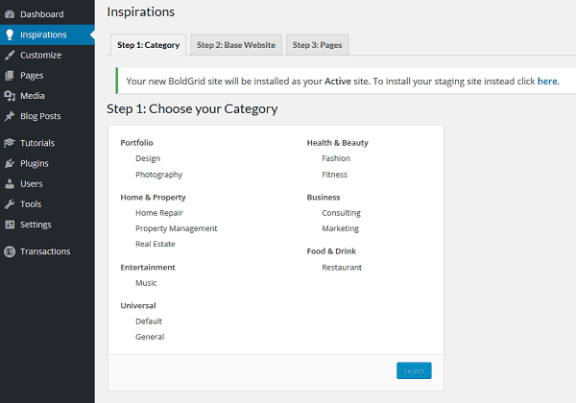Click the Pages document icon
The width and height of the screenshot is (576, 403).
(x=10, y=75)
